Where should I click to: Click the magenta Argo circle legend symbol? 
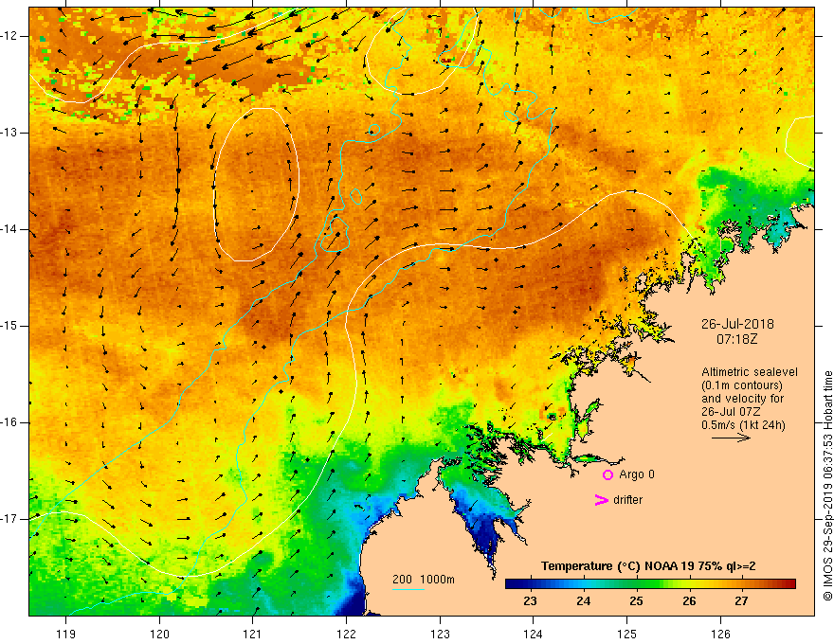[x=607, y=475]
